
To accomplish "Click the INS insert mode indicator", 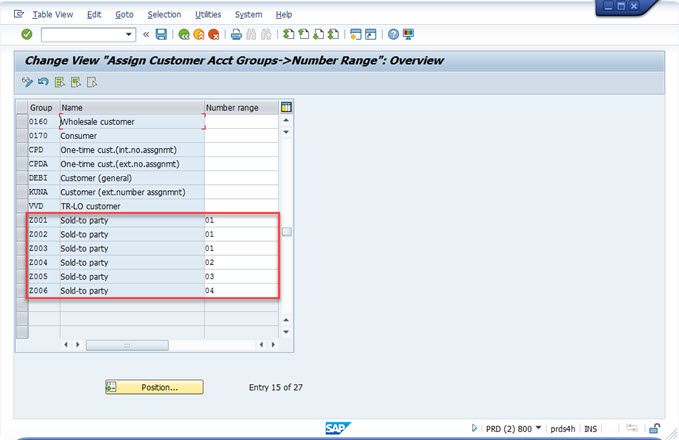I will [x=590, y=429].
